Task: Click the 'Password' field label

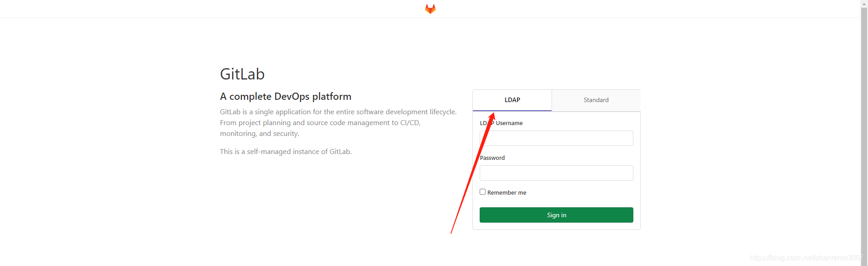Action: (492, 158)
